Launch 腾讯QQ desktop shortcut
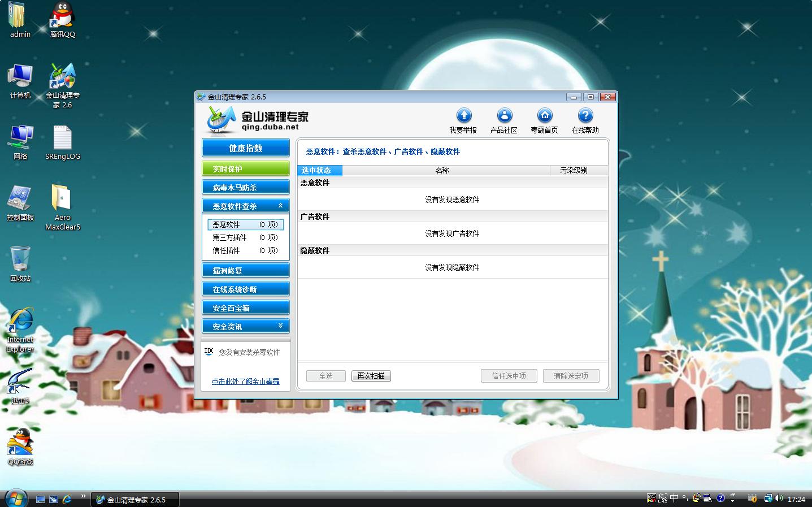The width and height of the screenshot is (812, 507). click(x=62, y=20)
